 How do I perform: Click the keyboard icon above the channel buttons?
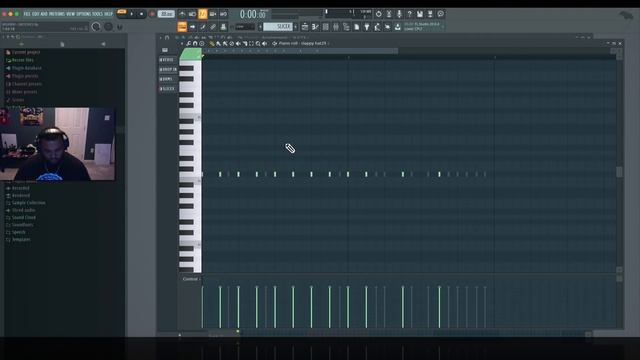point(165,50)
